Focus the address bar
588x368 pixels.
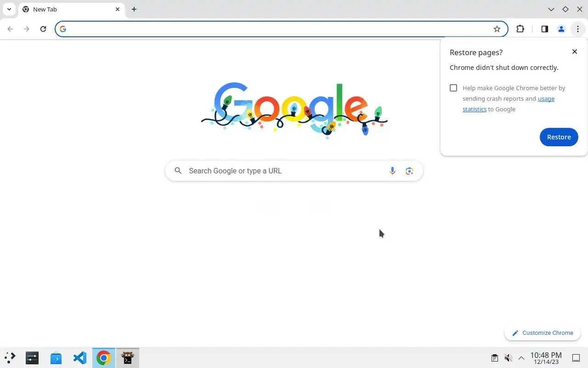point(281,29)
